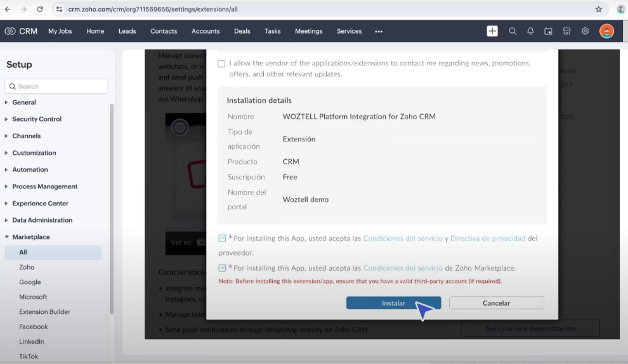Reload the page
Image resolution: width=628 pixels, height=364 pixels.
tap(40, 10)
